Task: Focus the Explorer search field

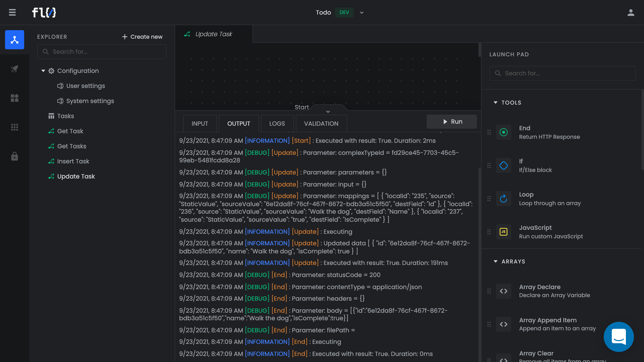Action: pyautogui.click(x=102, y=52)
